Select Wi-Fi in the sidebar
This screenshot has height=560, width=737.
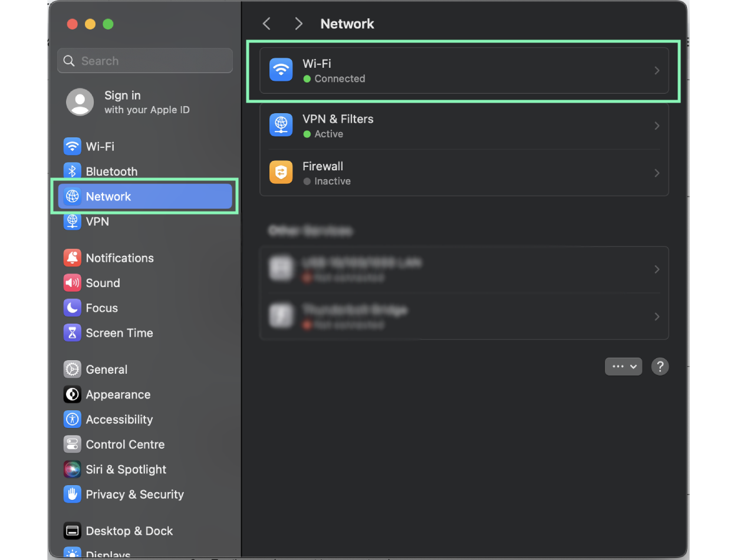point(145,146)
